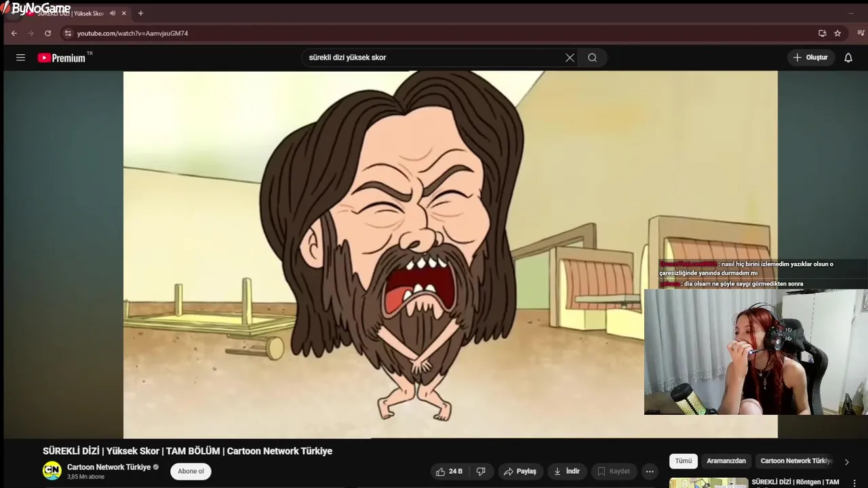This screenshot has width=868, height=488.
Task: Click the video title text
Action: [187, 451]
